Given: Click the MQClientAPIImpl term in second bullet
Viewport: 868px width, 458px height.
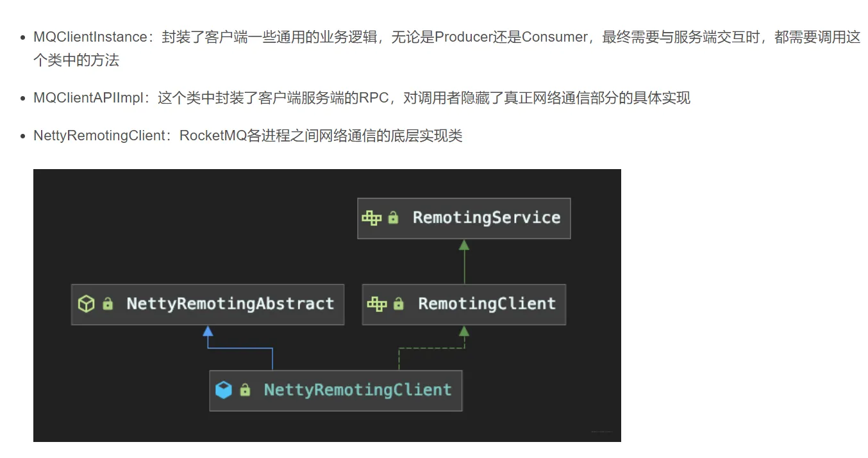Looking at the screenshot, I should [91, 99].
